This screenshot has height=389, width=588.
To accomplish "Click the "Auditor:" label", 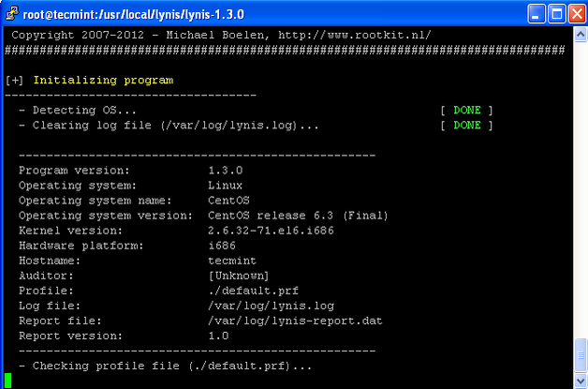I will pos(46,276).
